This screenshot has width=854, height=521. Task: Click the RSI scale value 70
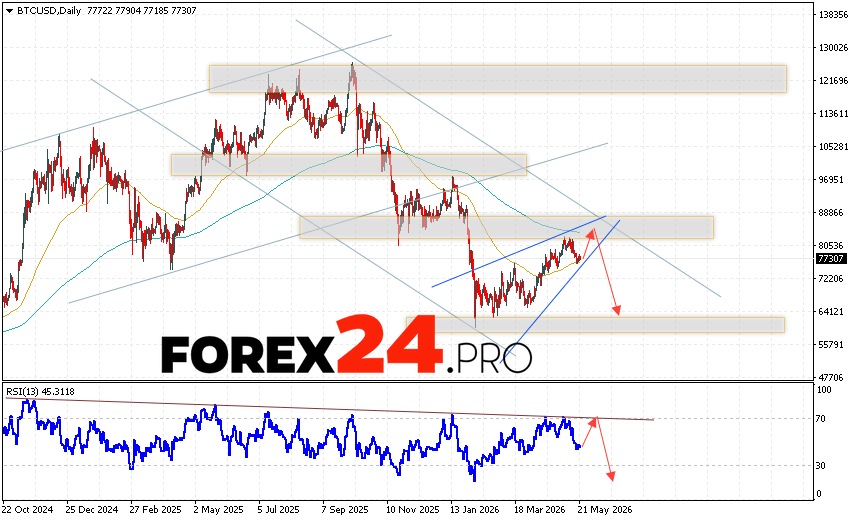[x=821, y=419]
